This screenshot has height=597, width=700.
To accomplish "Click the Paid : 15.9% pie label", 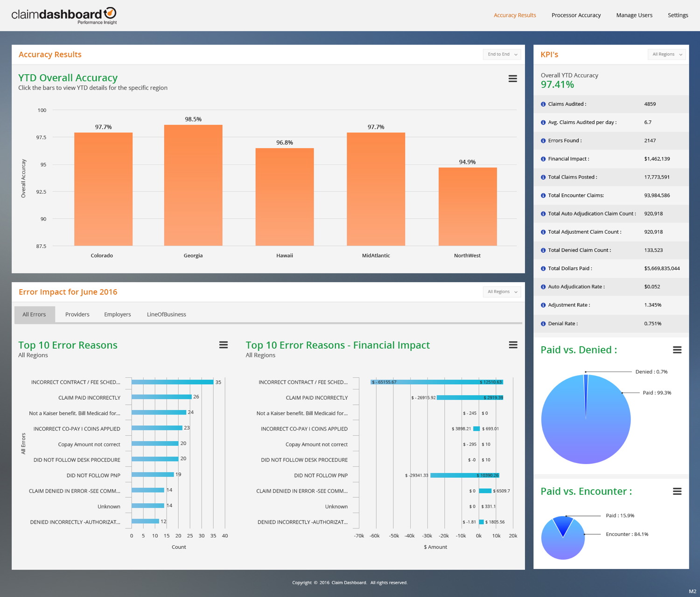I will (620, 516).
